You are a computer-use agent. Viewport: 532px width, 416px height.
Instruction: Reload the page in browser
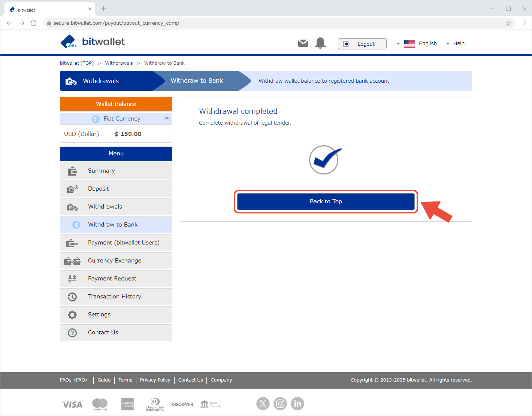click(33, 23)
